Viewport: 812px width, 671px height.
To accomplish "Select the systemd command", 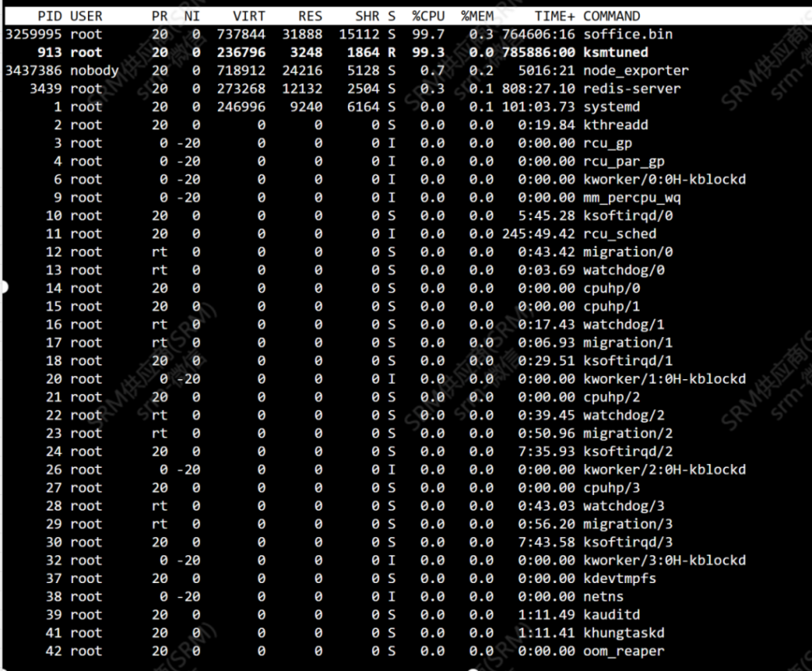I will pos(611,107).
